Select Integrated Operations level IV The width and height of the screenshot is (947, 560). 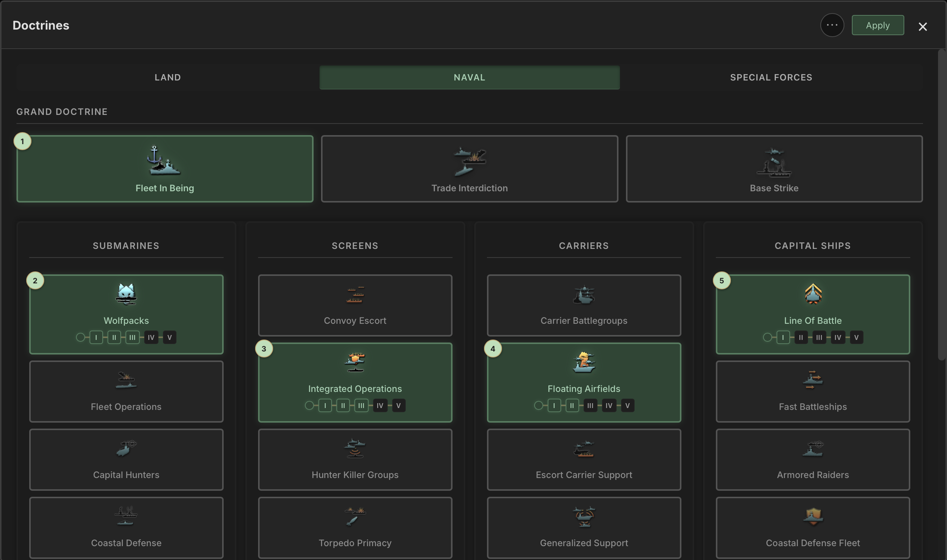[380, 406]
